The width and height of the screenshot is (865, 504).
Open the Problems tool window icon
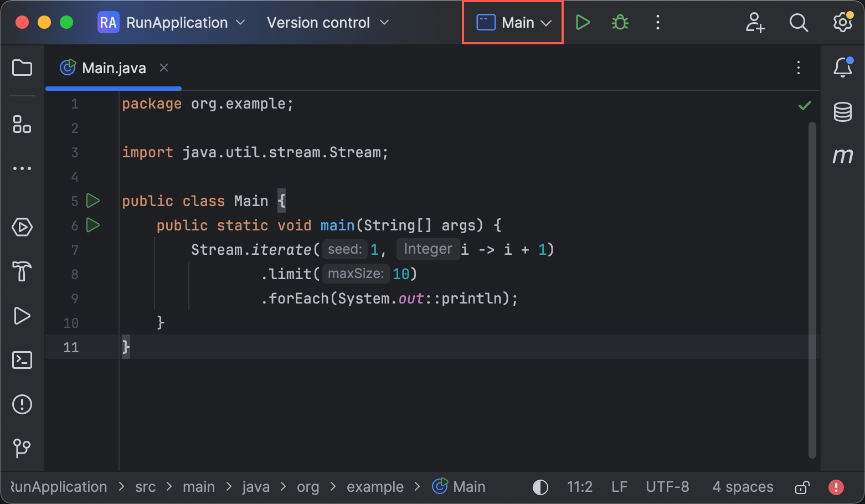point(22,404)
